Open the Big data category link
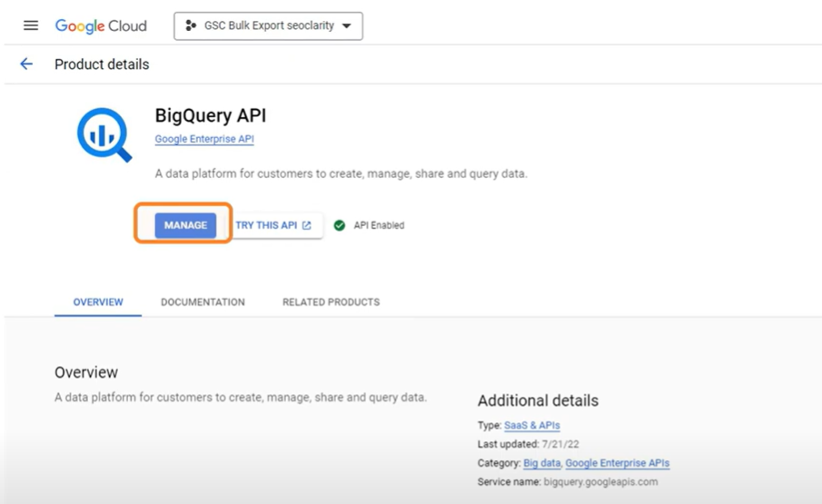This screenshot has height=504, width=822. 541,463
